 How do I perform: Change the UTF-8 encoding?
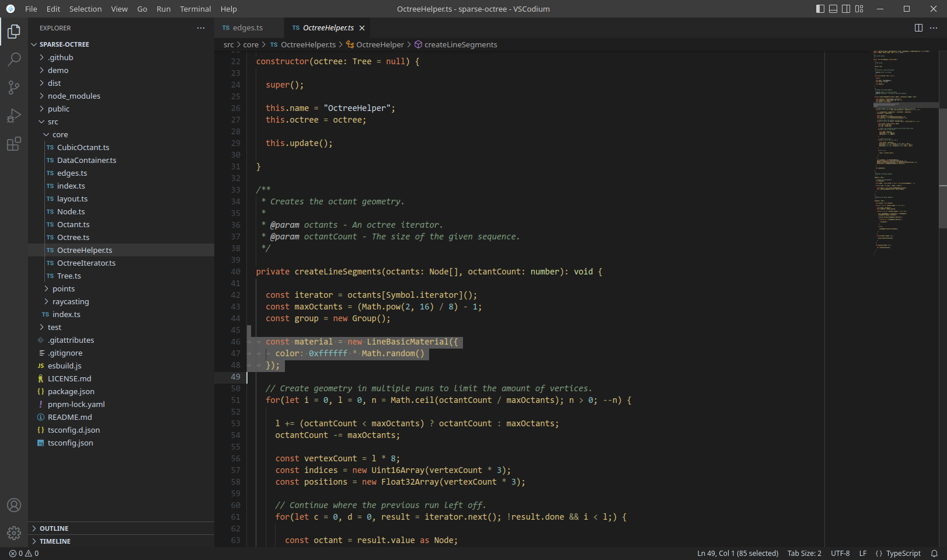pyautogui.click(x=840, y=554)
